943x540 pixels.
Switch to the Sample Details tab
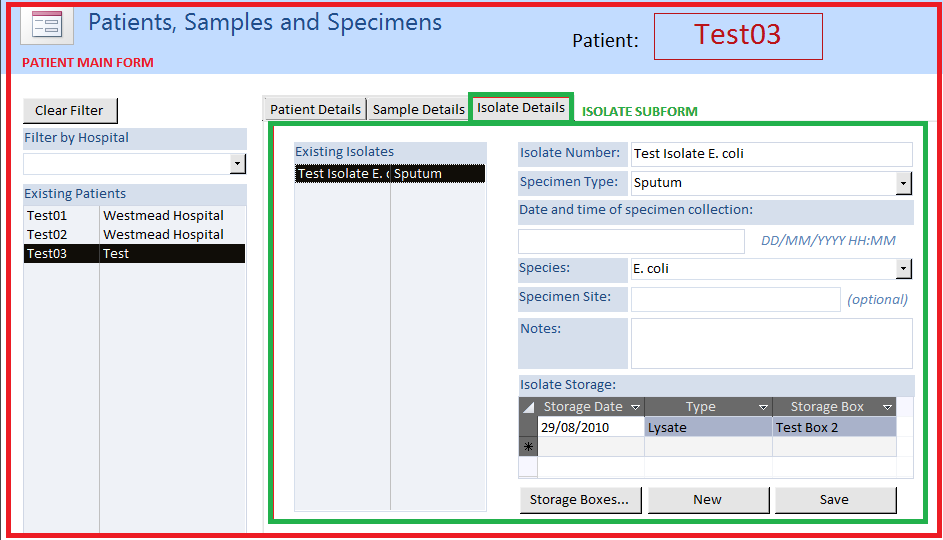coord(418,110)
